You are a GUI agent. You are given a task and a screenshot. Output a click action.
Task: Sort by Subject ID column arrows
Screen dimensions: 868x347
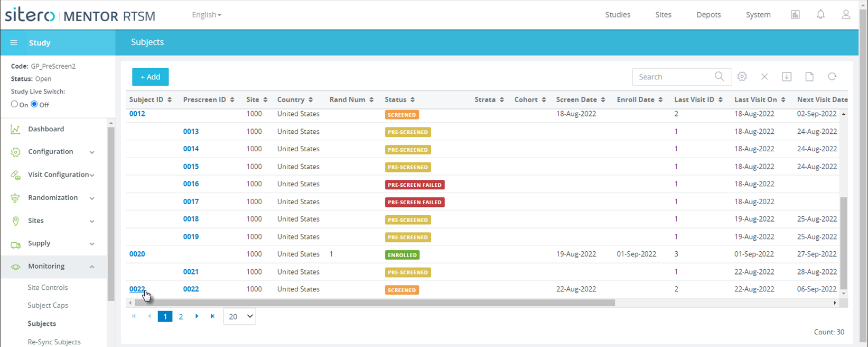pos(169,100)
